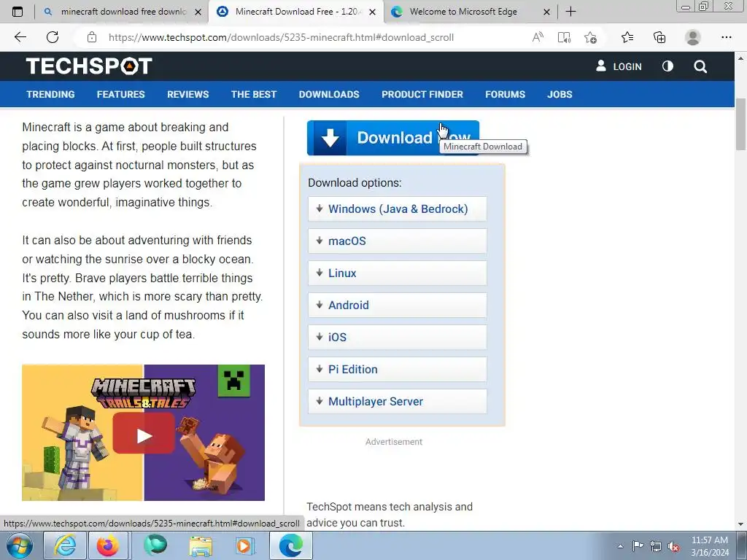Open THE BEST menu
Viewport: 747px width, 560px height.
pyautogui.click(x=254, y=94)
